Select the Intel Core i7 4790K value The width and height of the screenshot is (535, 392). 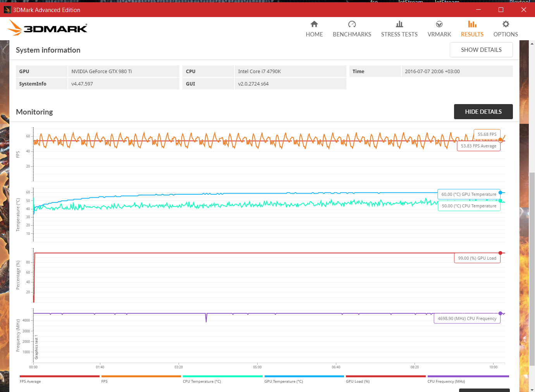[260, 72]
